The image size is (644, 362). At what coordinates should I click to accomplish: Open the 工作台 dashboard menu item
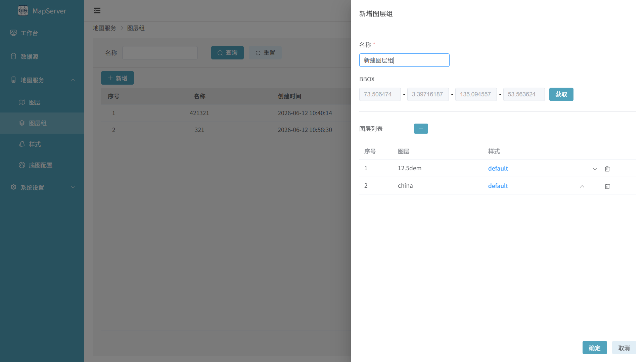pyautogui.click(x=42, y=33)
